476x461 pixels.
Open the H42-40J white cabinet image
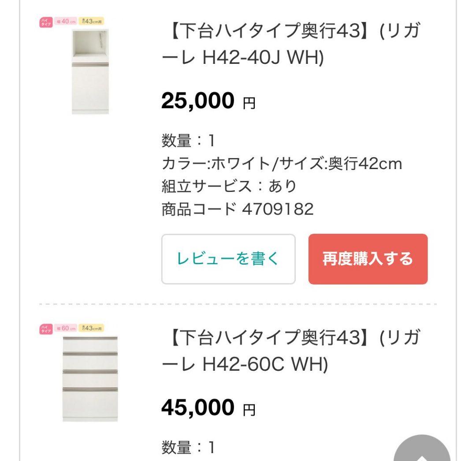pyautogui.click(x=90, y=71)
